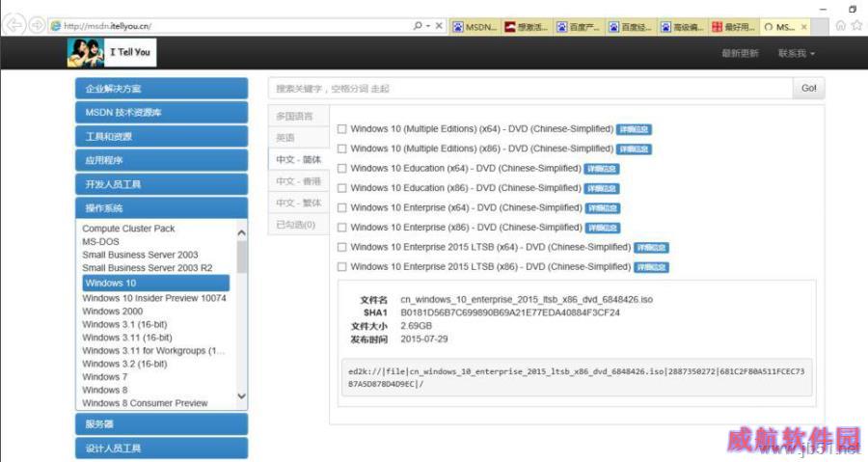Click the stop loading X in address bar
Screen dimensions: 868x462
click(x=439, y=25)
